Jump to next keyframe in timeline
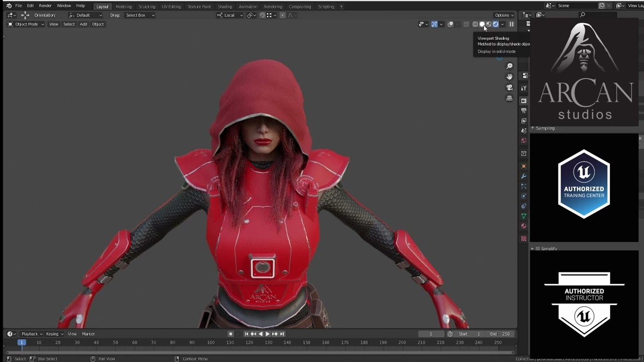This screenshot has height=362, width=644. pos(275,334)
